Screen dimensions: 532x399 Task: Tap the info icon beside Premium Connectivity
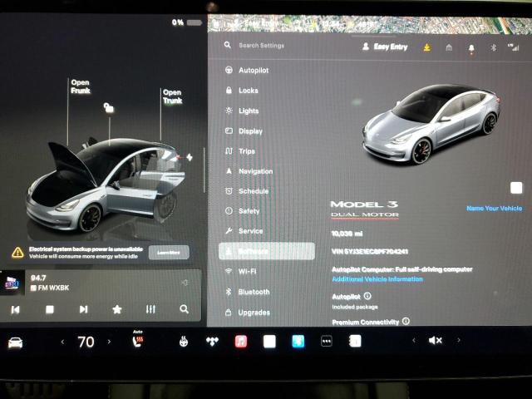(406, 321)
